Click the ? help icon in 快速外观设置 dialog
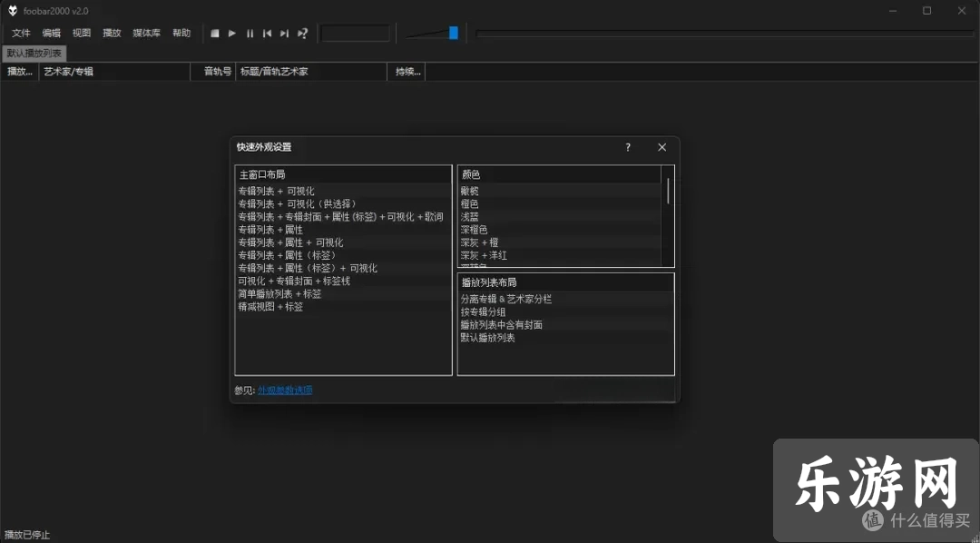 click(628, 148)
